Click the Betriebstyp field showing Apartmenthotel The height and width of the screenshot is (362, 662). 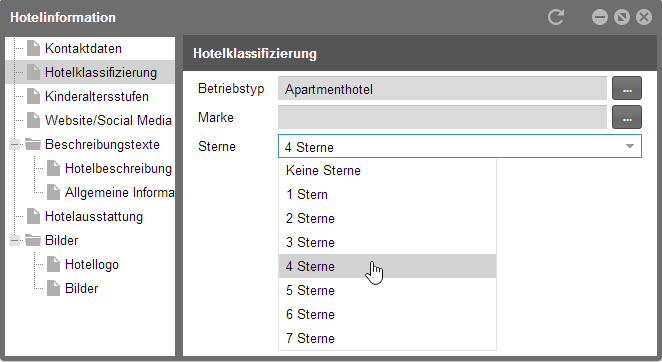[442, 88]
